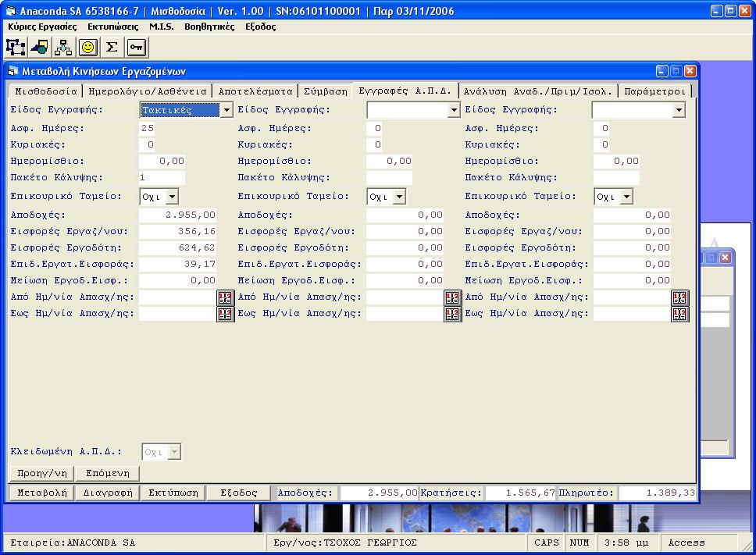This screenshot has height=555, width=756.
Task: Click first column Από Ημ/νία Απασχ/ης date field
Action: 177,297
